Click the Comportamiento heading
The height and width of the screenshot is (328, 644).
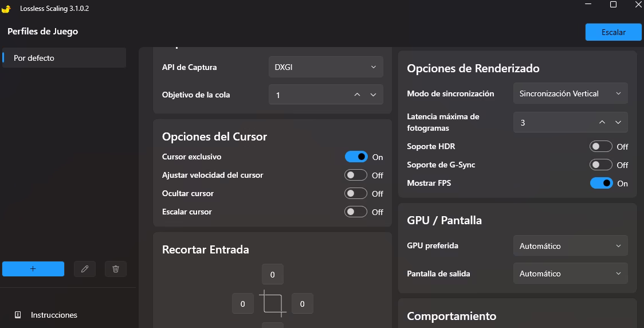(451, 316)
